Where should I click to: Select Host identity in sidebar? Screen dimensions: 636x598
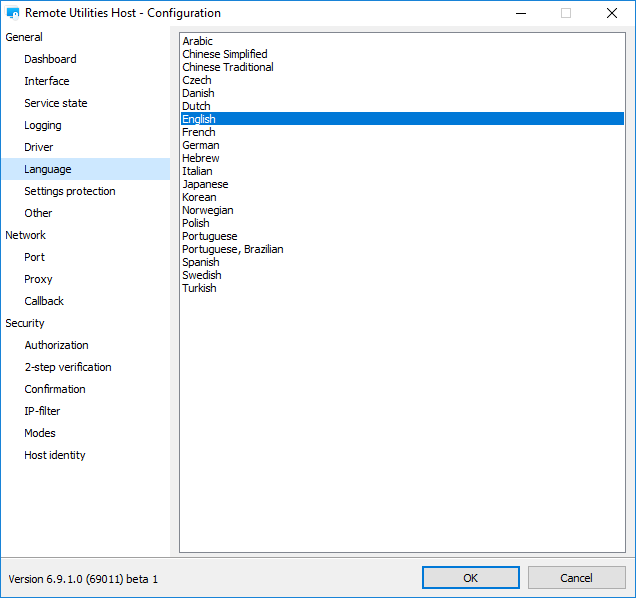tap(55, 455)
